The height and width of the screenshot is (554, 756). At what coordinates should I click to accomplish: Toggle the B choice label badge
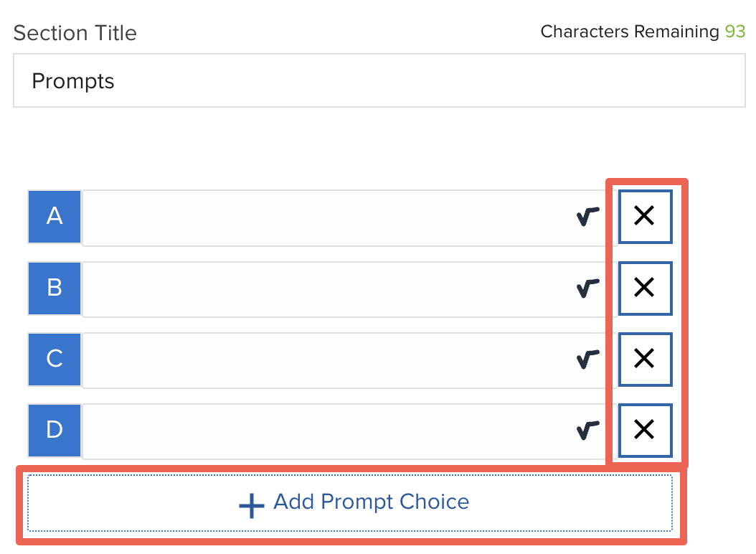(54, 288)
